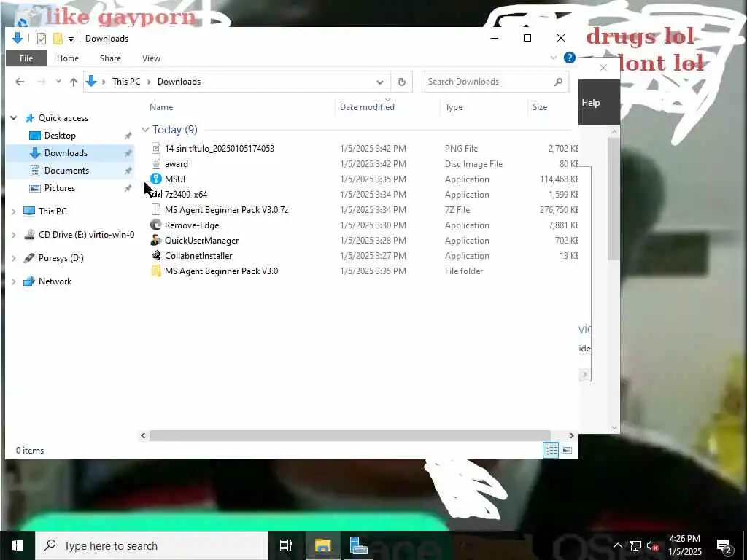Go up one level with Up arrow
The width and height of the screenshot is (747, 560).
click(x=74, y=82)
